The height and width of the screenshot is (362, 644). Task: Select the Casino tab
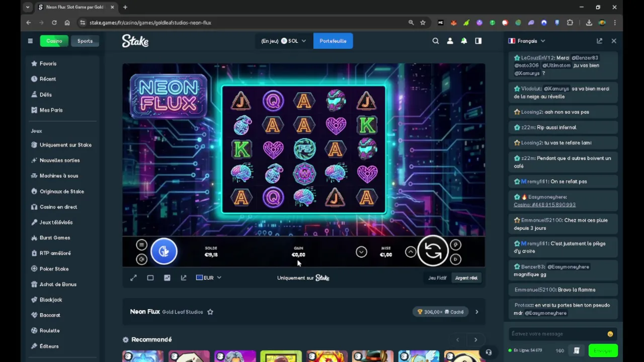pyautogui.click(x=54, y=41)
